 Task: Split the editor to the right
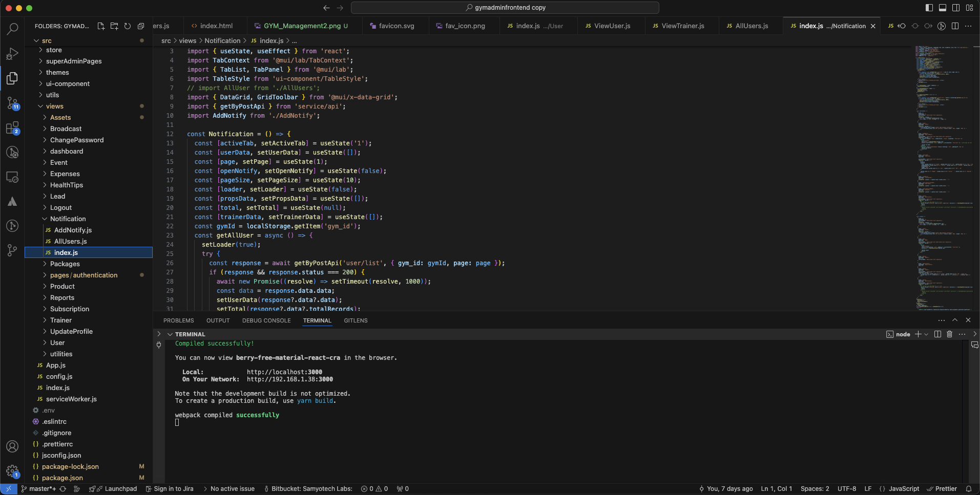[955, 26]
